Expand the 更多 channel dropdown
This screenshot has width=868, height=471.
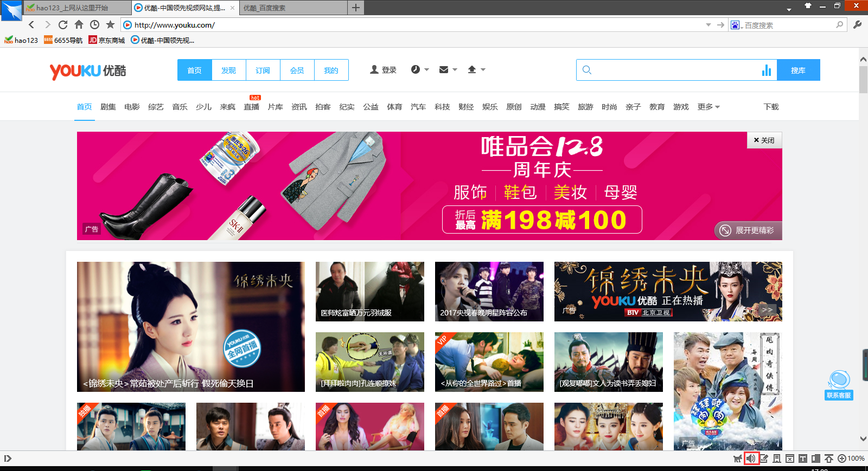[x=709, y=107]
